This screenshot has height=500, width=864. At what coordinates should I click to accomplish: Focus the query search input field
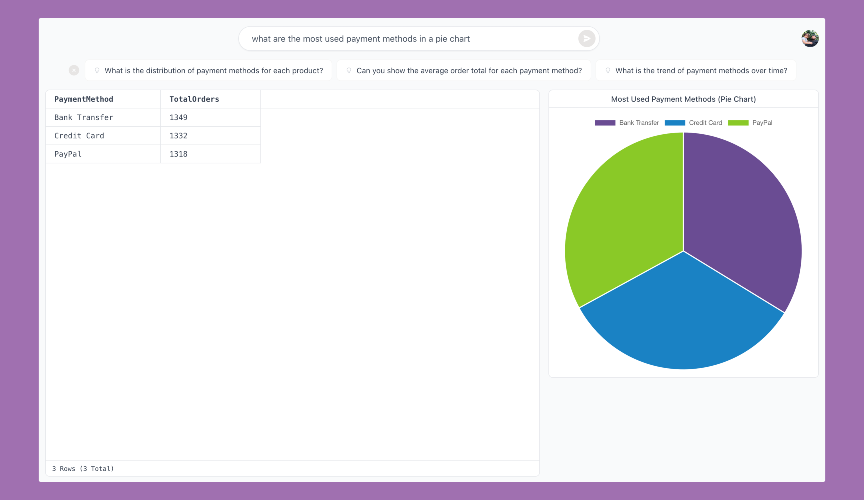pyautogui.click(x=411, y=39)
